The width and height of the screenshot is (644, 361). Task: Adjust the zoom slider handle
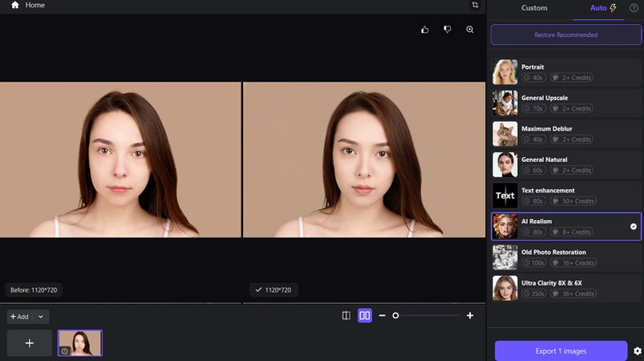[395, 315]
